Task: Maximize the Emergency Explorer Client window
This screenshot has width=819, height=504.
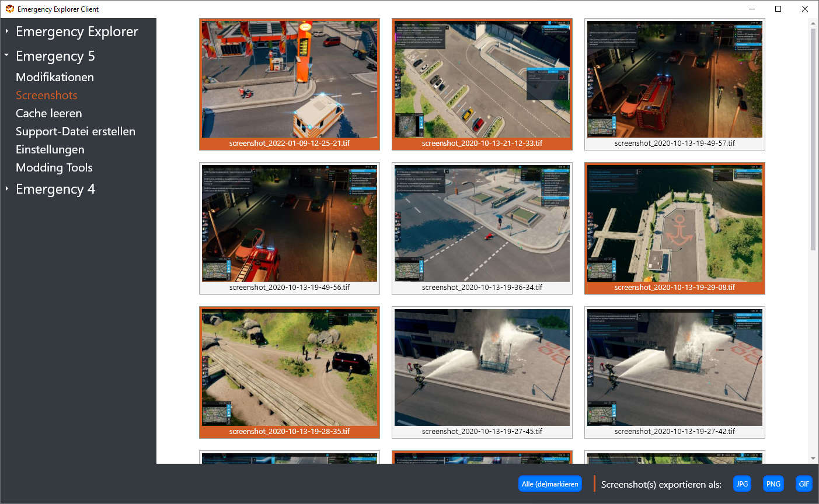Action: [x=778, y=9]
